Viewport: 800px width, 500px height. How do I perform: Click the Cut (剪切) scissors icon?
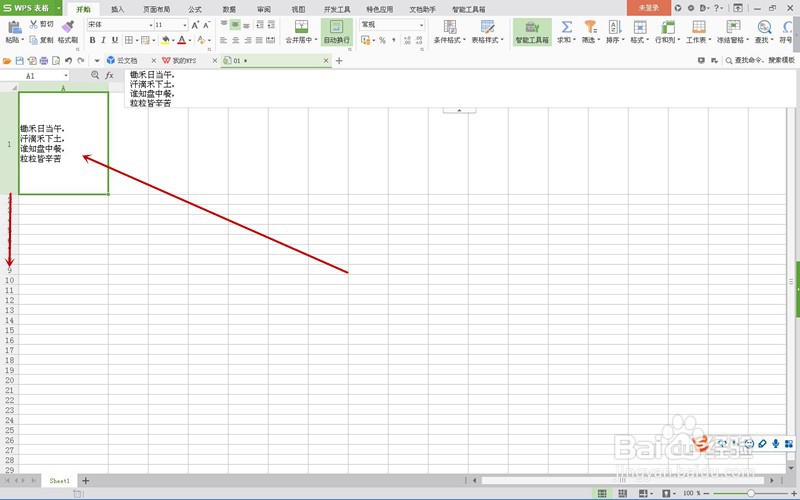(x=34, y=24)
